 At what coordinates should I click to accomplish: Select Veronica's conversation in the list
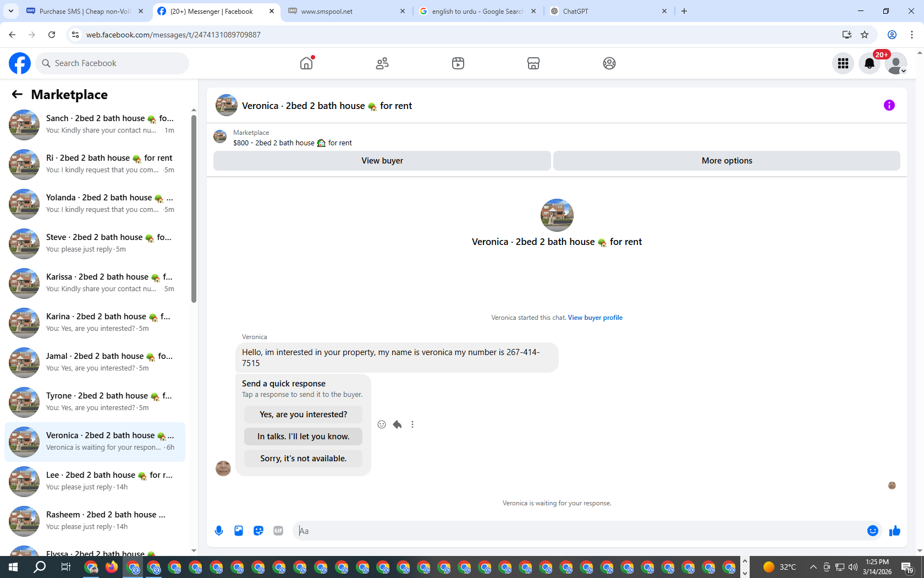coord(95,441)
